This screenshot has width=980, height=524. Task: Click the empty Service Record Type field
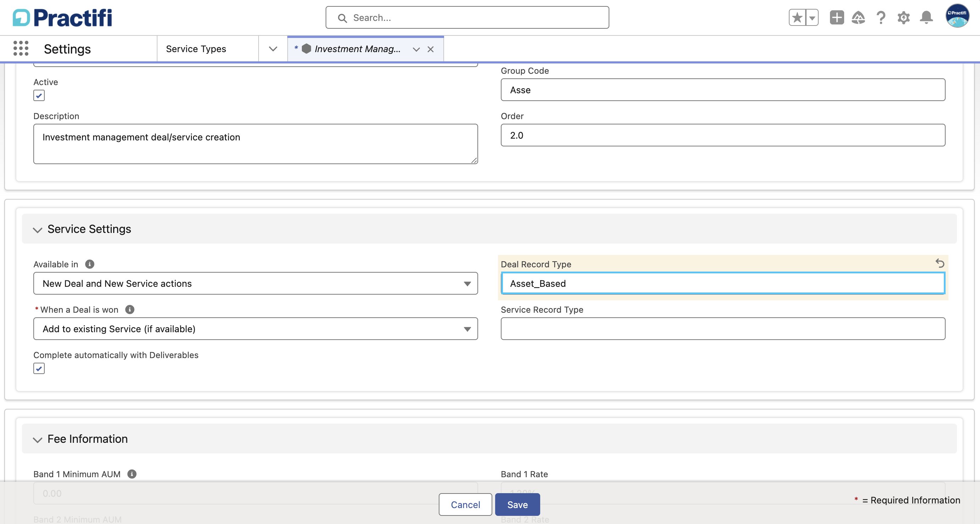(x=723, y=329)
